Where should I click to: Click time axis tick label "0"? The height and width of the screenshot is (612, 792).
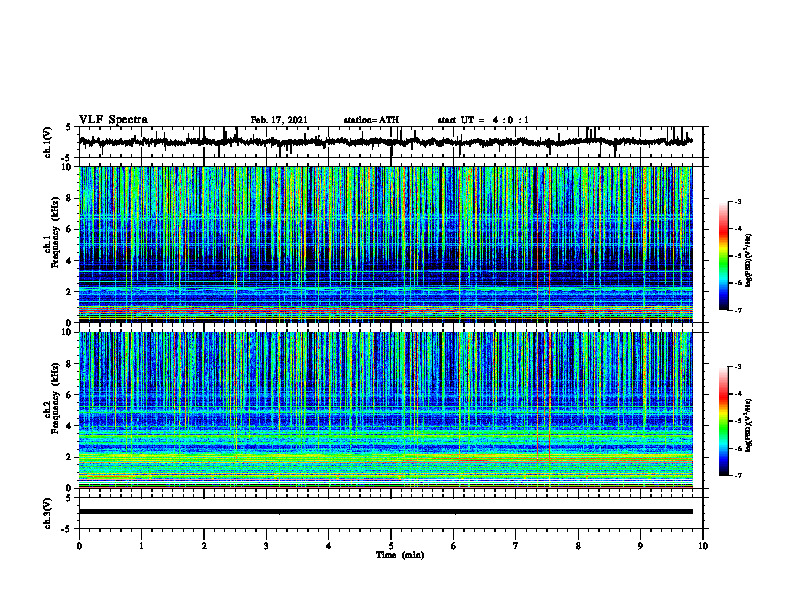tap(79, 546)
